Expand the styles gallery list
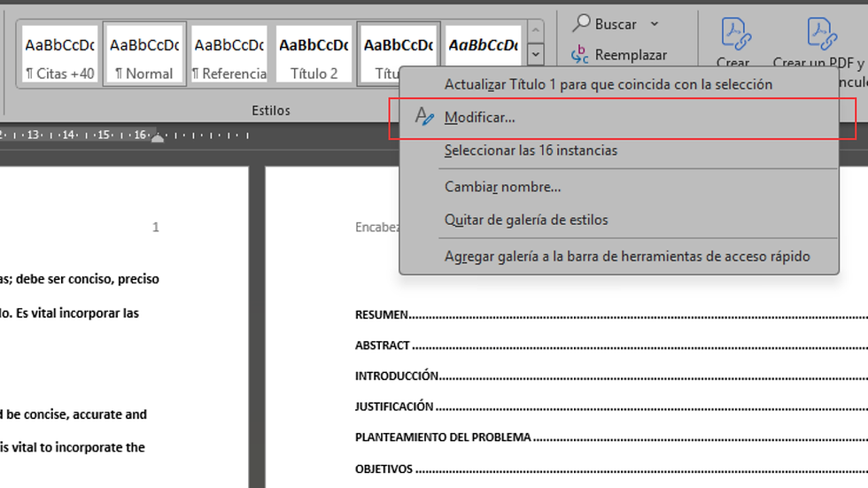Screen dimensions: 868x488 [535, 55]
